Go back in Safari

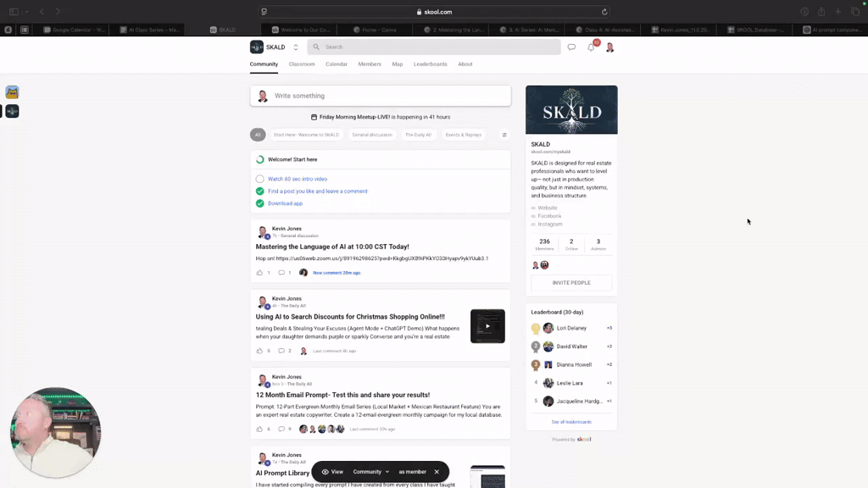42,11
